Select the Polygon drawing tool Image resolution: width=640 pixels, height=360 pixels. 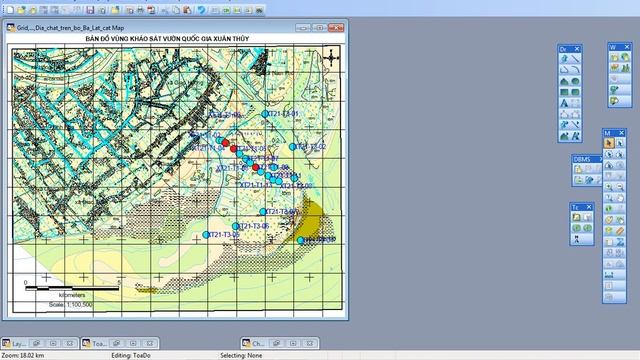[x=564, y=81]
